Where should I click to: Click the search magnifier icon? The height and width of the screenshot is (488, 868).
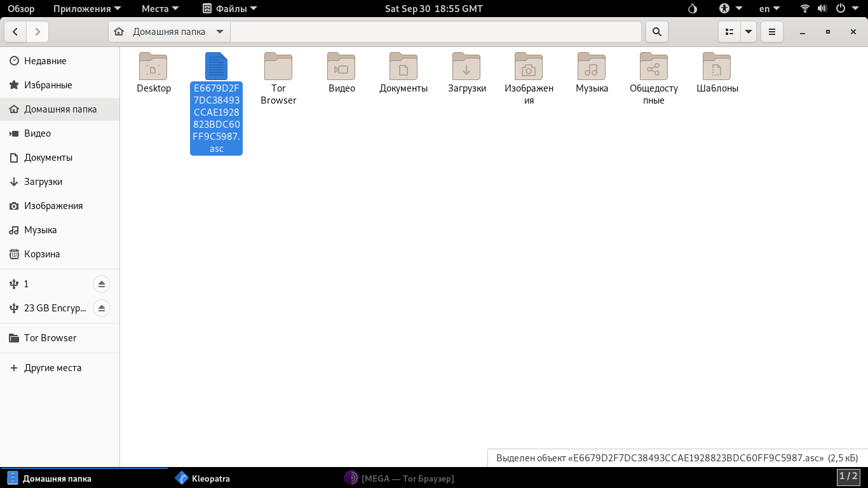coord(656,32)
